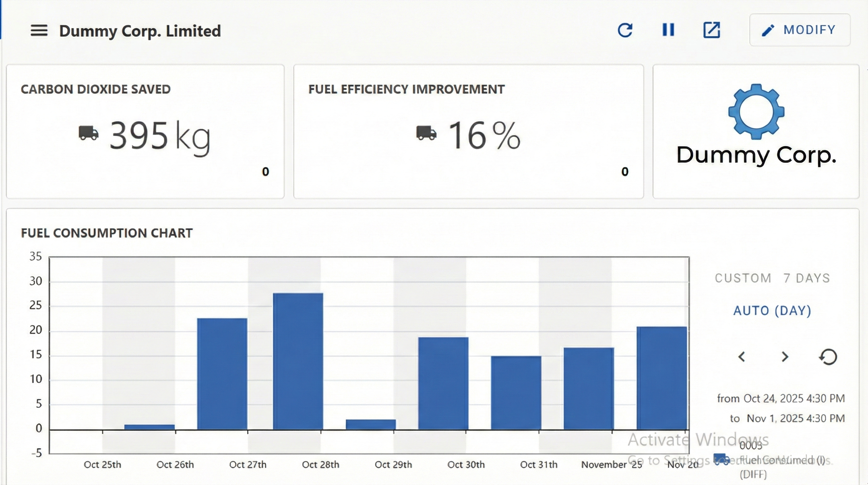868x485 pixels.
Task: Open the hamburger navigation menu
Action: 39,30
